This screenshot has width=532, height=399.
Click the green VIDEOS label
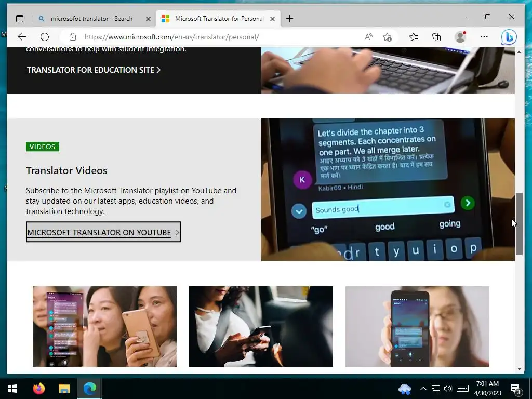click(43, 147)
